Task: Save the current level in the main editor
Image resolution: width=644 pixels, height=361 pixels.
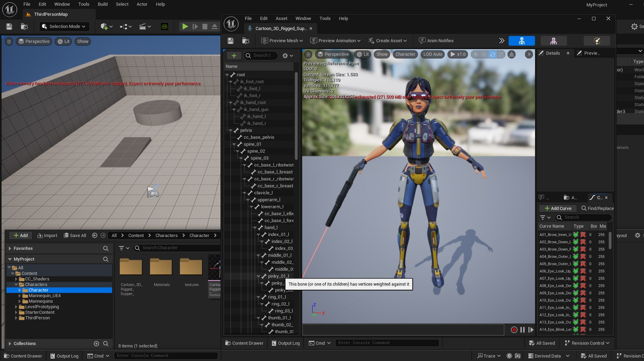Action: pos(9,26)
